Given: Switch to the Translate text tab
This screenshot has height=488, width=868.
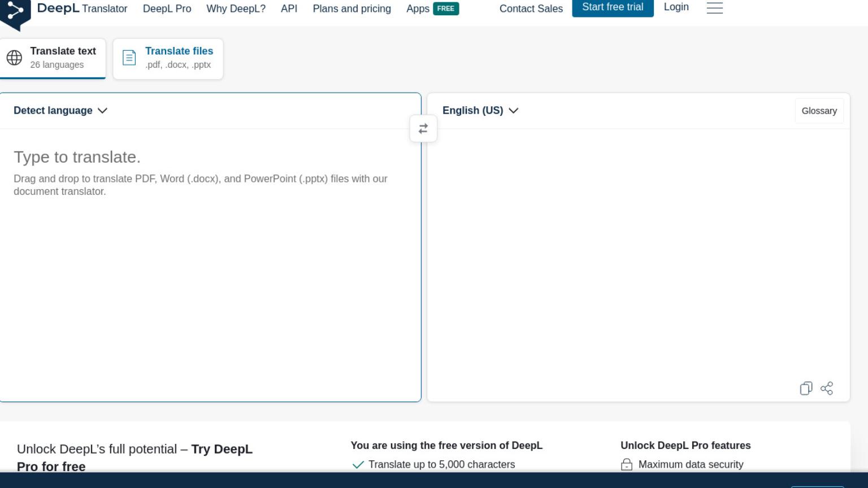Looking at the screenshot, I should pos(53,59).
